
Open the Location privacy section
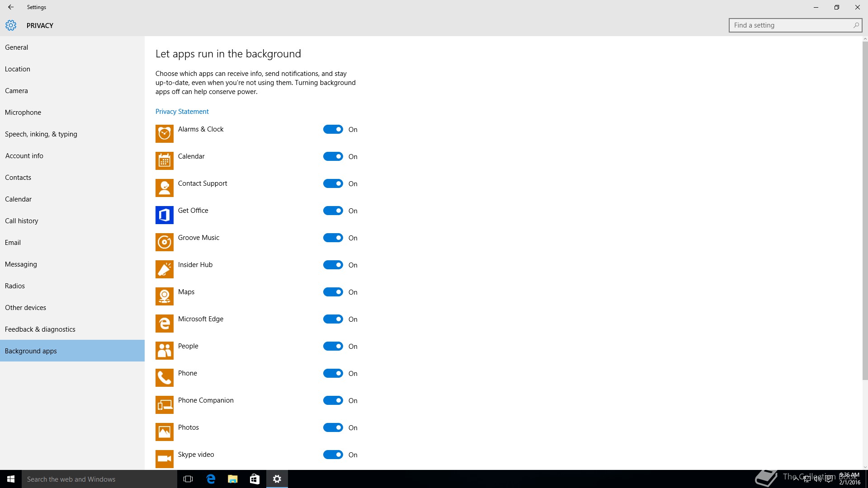(x=18, y=69)
